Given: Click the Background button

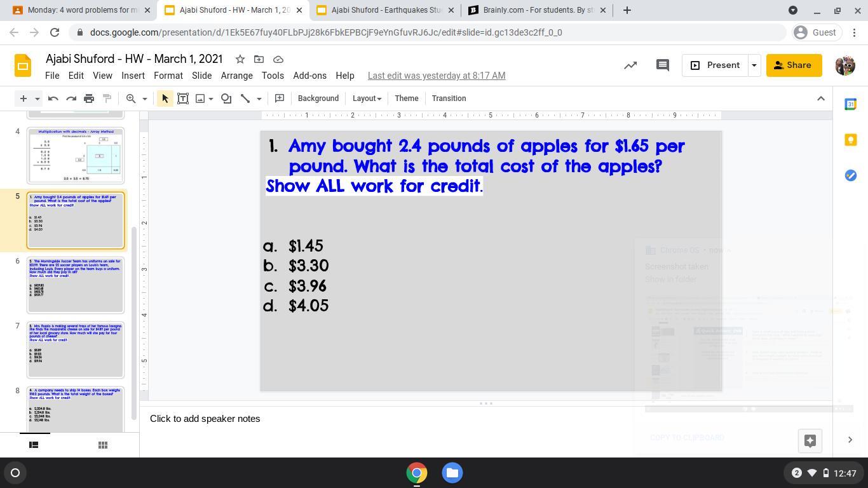Looking at the screenshot, I should pyautogui.click(x=318, y=98).
